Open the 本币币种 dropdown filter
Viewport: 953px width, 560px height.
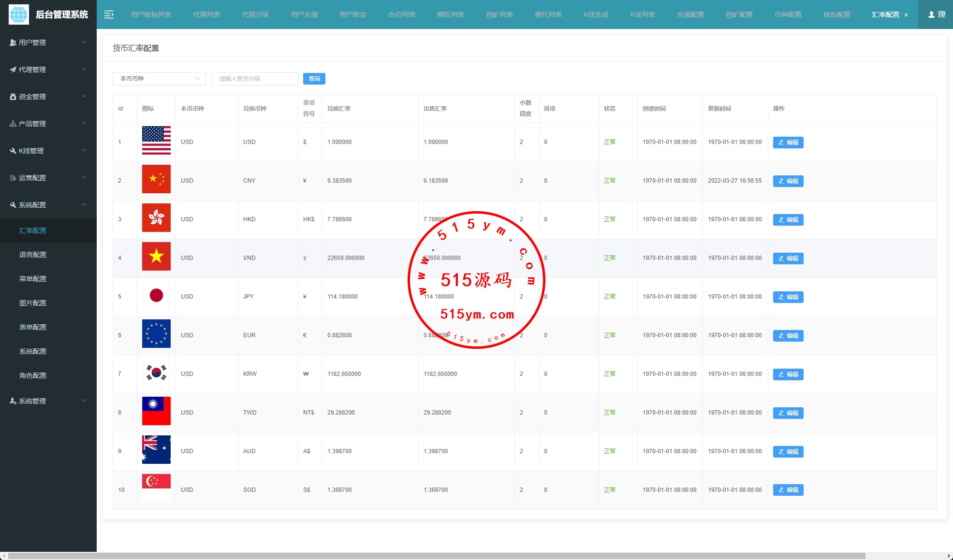pyautogui.click(x=159, y=79)
